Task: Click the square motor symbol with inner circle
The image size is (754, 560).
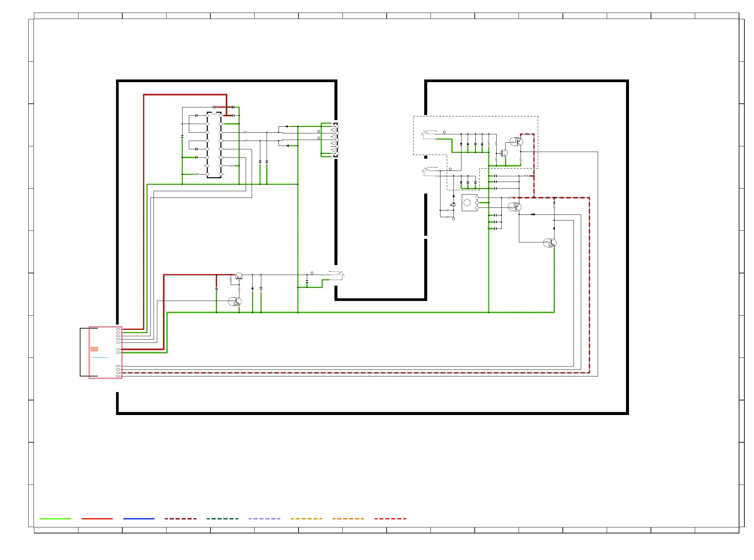Action: [x=469, y=203]
